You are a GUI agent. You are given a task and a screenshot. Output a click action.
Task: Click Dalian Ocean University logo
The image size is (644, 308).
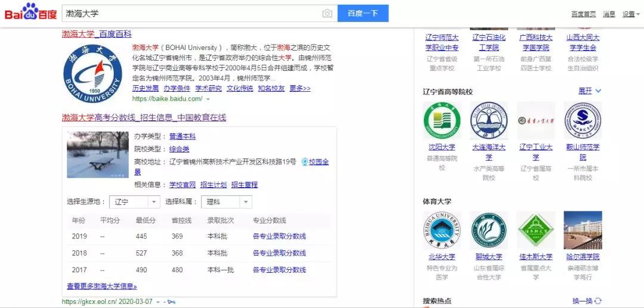point(489,120)
